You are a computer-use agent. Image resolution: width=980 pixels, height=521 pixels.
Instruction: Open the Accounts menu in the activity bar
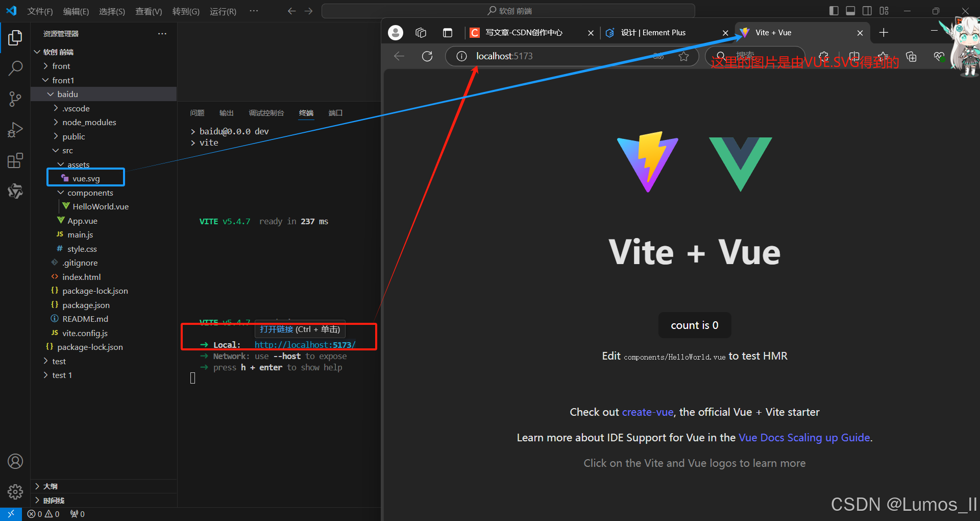(15, 461)
